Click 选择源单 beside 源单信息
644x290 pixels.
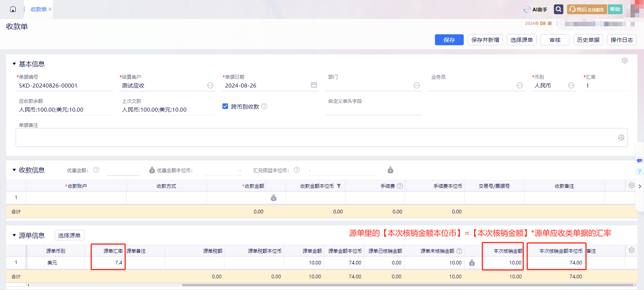click(x=69, y=235)
